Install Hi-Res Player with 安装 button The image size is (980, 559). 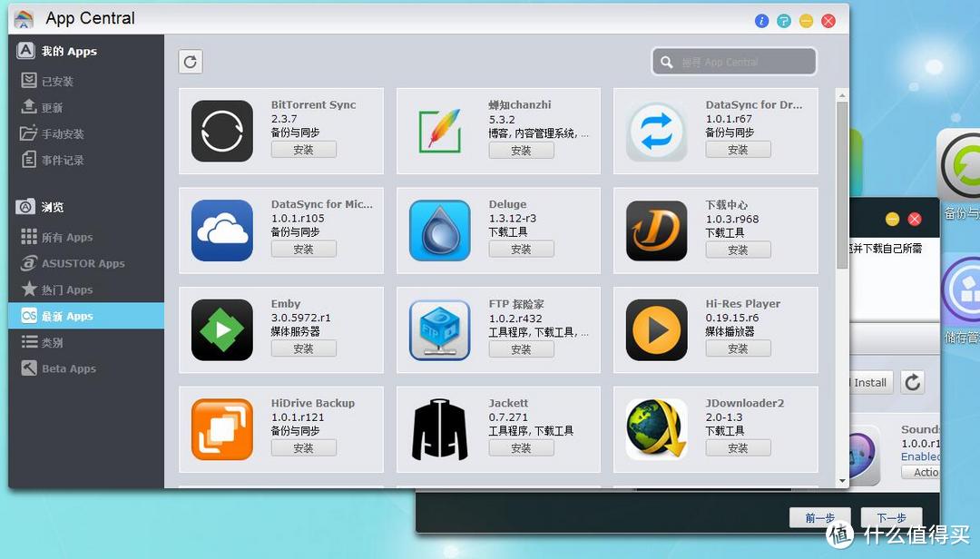point(738,348)
